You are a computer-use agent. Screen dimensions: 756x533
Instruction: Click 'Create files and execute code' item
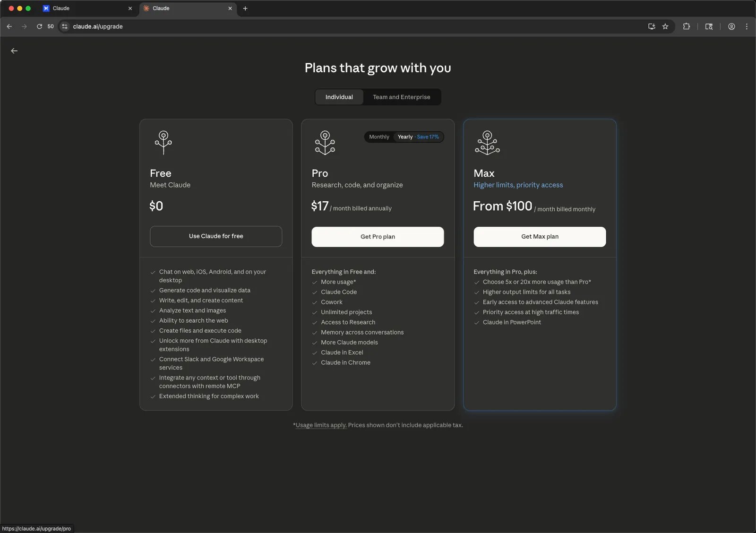point(200,331)
